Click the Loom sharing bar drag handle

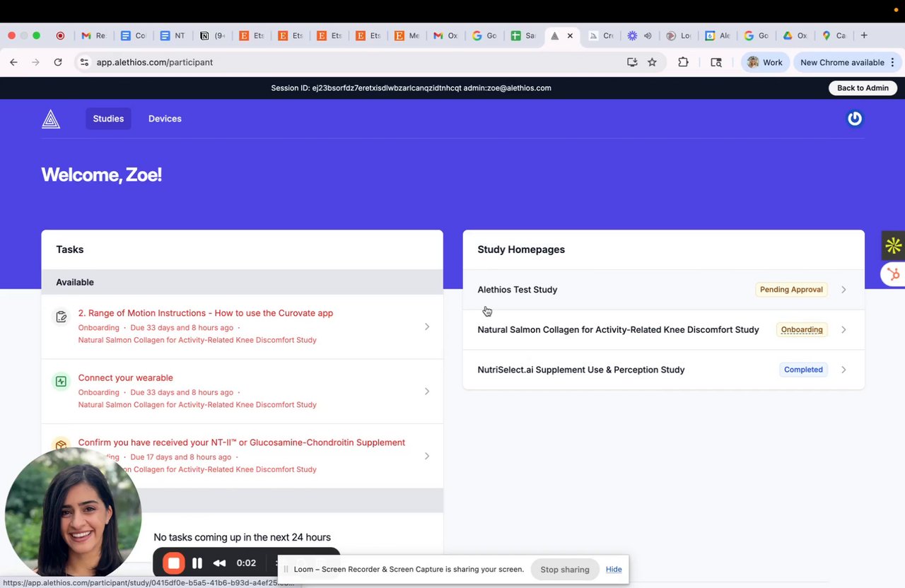[286, 570]
